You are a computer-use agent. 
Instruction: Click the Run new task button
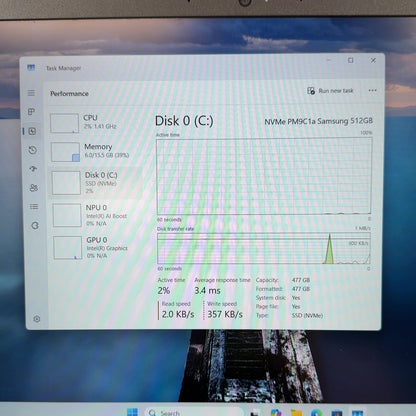[x=330, y=91]
